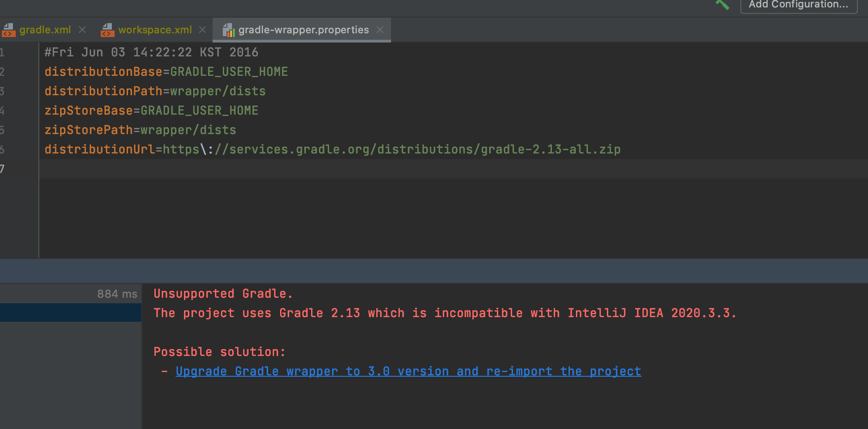The width and height of the screenshot is (868, 429).
Task: Open Upgrade Gradle wrapper to 3.0 link
Action: click(408, 371)
